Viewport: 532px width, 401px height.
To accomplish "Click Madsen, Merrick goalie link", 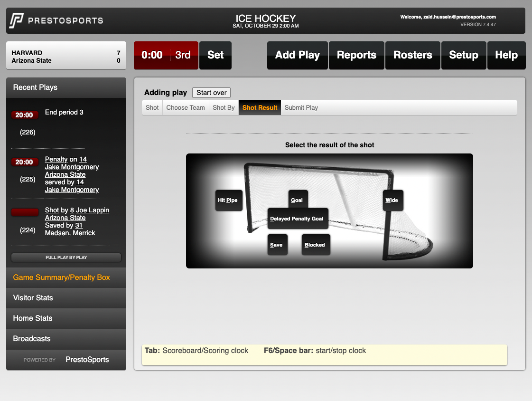I will coord(70,233).
